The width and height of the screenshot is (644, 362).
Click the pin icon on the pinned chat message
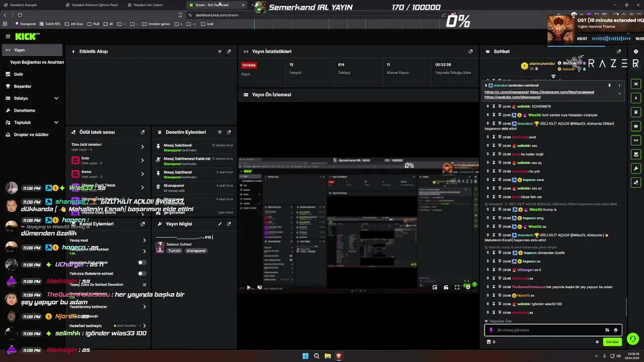coord(609,85)
